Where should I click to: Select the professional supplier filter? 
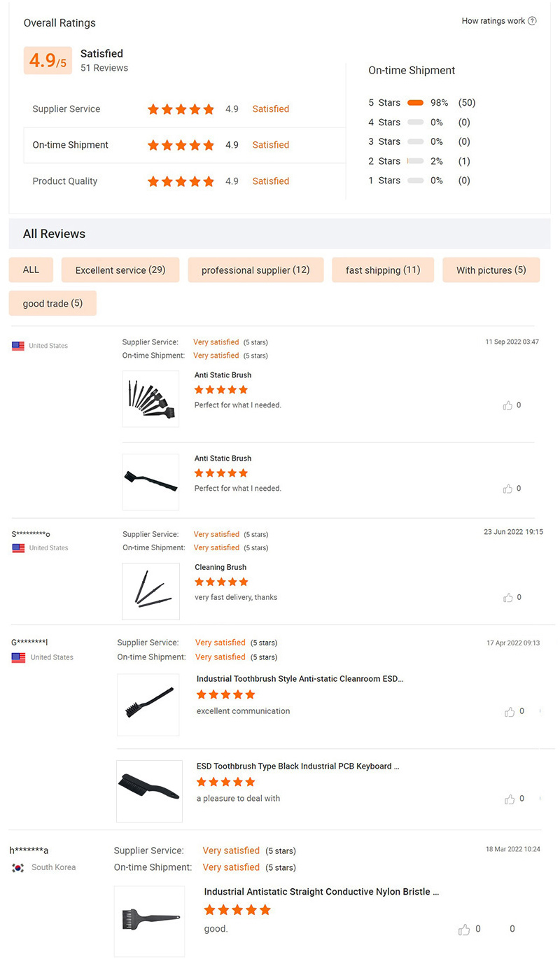coord(255,269)
